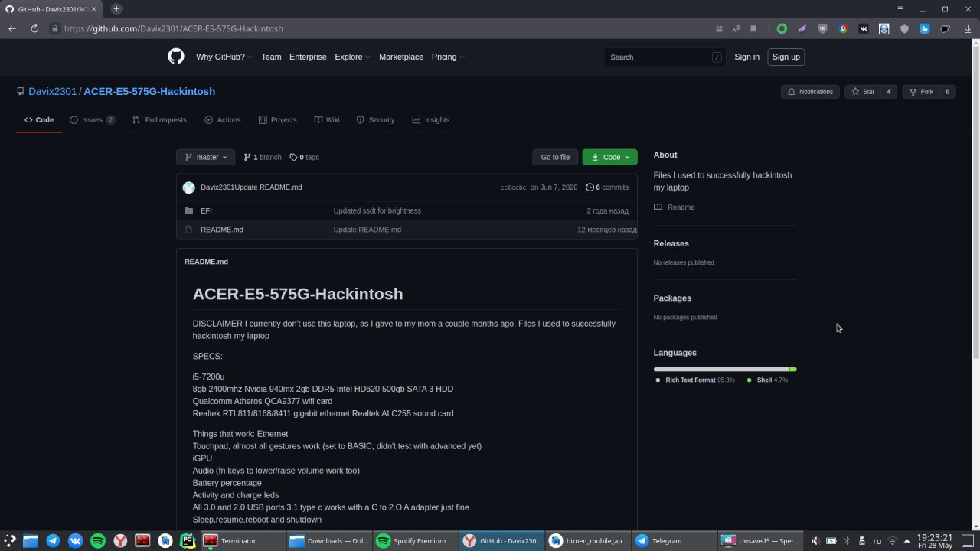Viewport: 980px width, 551px height.
Task: Star the repository
Action: coord(863,92)
